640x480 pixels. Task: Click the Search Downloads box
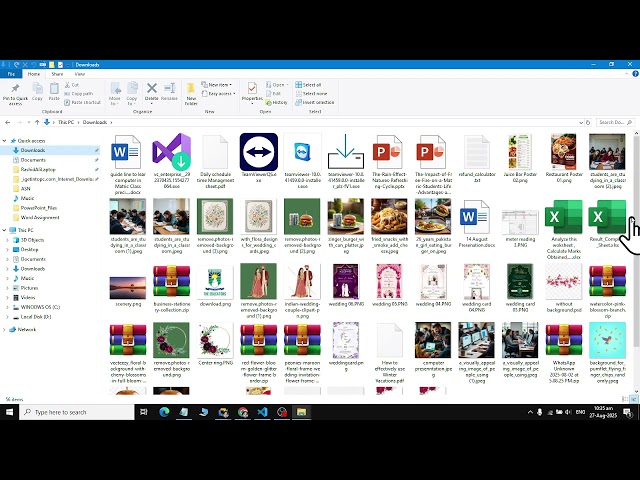click(615, 122)
